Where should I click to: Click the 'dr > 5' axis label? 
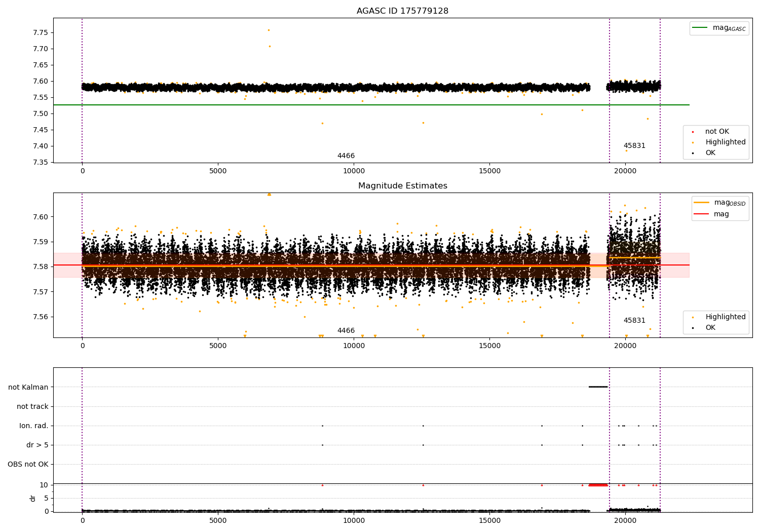(x=37, y=445)
